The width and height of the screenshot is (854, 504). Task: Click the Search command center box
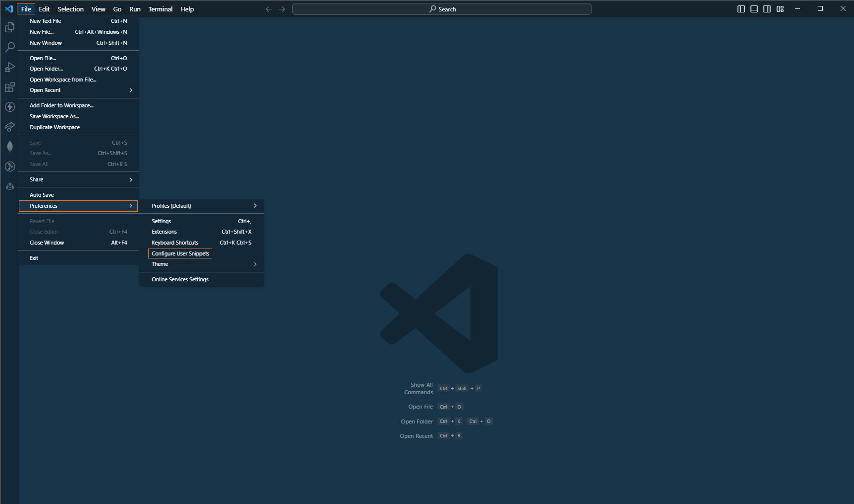point(442,9)
